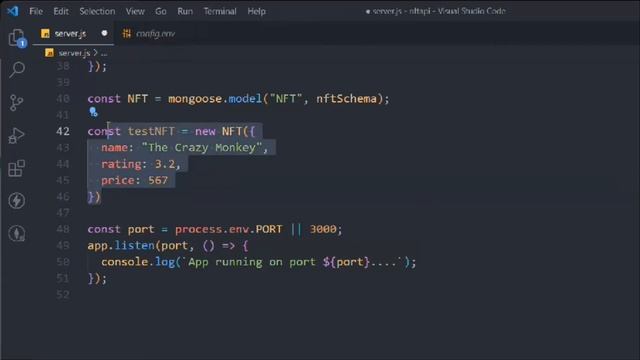Click the VS Code logo icon

[13, 11]
